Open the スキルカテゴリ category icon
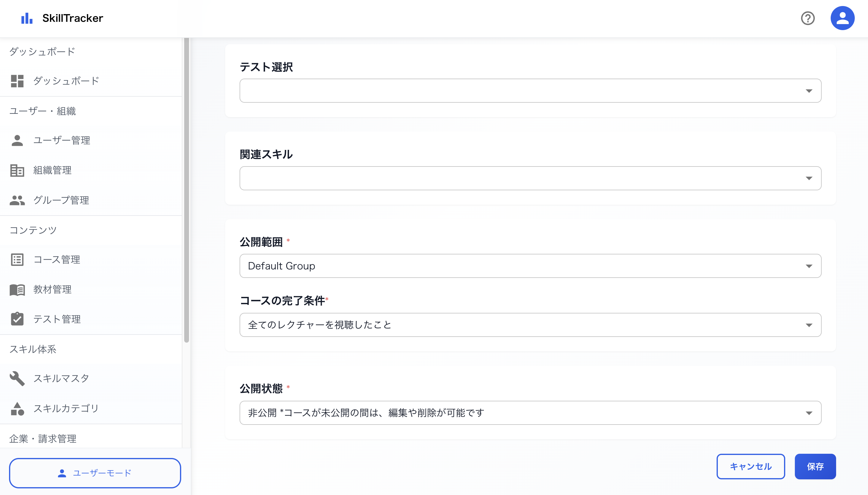 (17, 408)
